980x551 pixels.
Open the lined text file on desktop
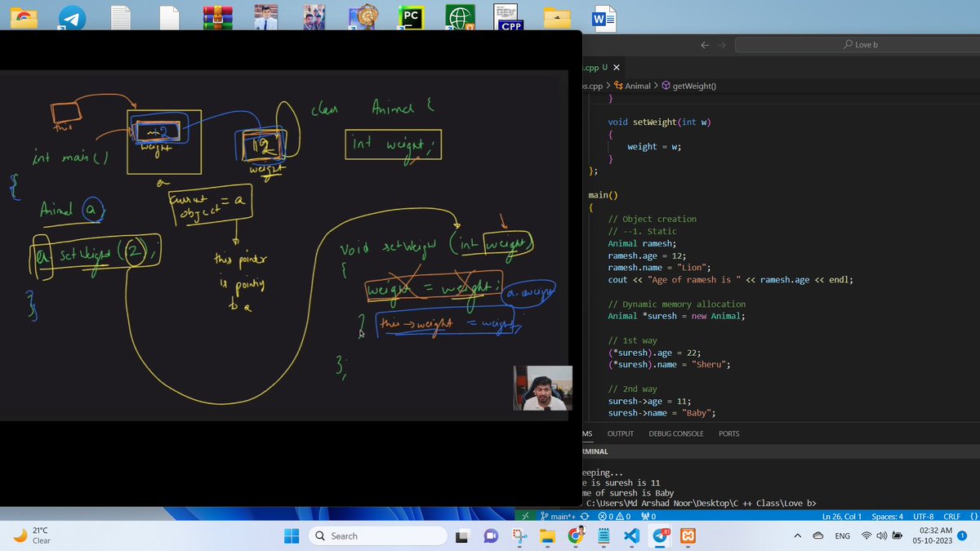click(x=120, y=18)
